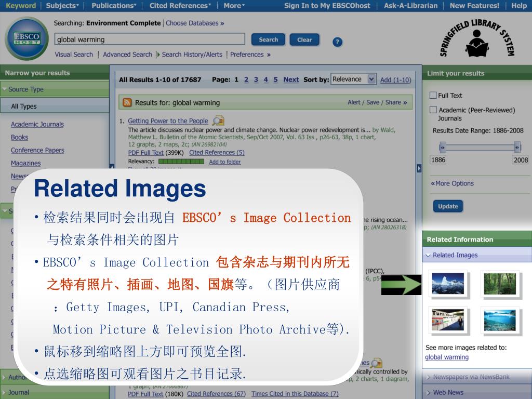This screenshot has height=399, width=532.
Task: Open PDF Full Text (399K) link
Action: point(145,153)
